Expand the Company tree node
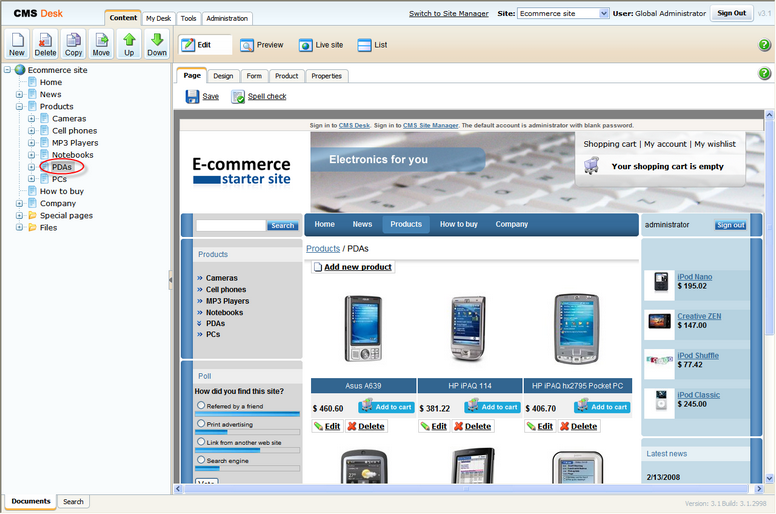 pyautogui.click(x=19, y=203)
